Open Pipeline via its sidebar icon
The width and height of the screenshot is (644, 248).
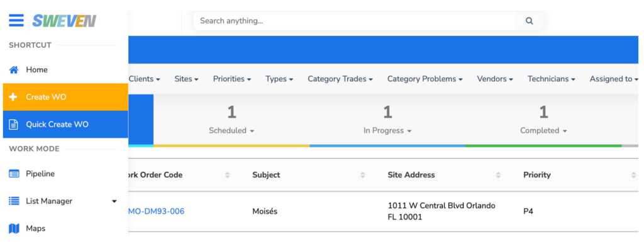click(14, 174)
